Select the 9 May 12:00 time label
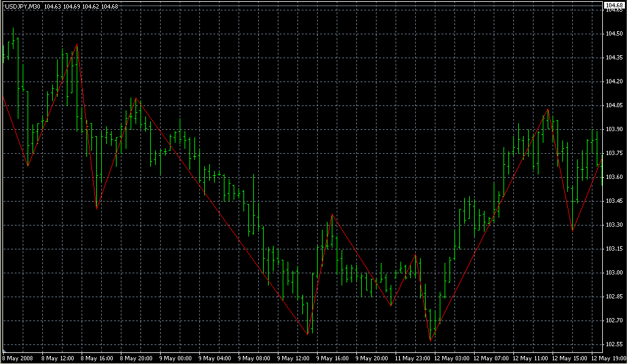628x364 pixels. click(x=295, y=358)
